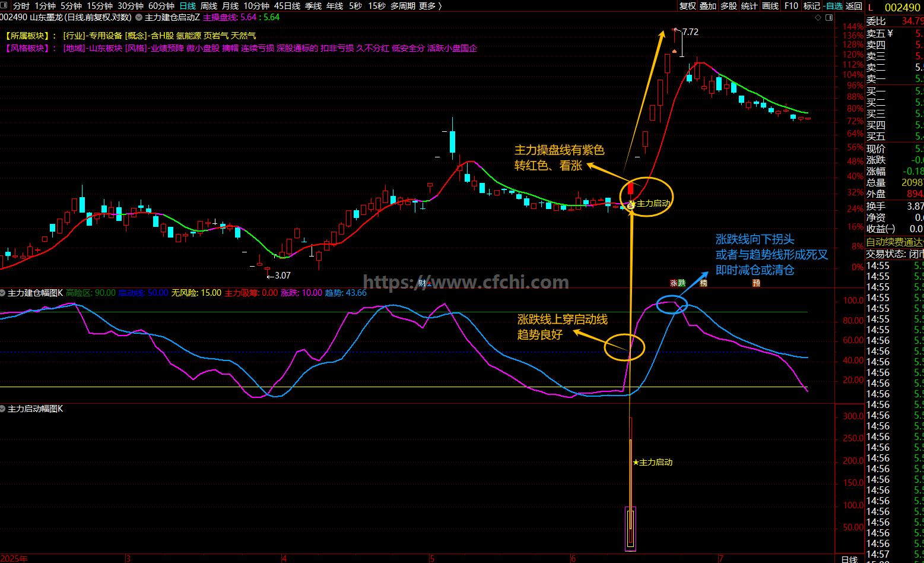The height and width of the screenshot is (563, 924).
Task: Click the 预 marker badge
Action: coord(756,283)
